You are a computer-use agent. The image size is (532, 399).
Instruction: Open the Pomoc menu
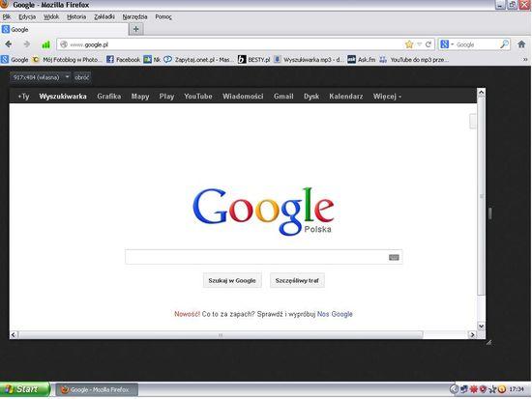pyautogui.click(x=163, y=16)
